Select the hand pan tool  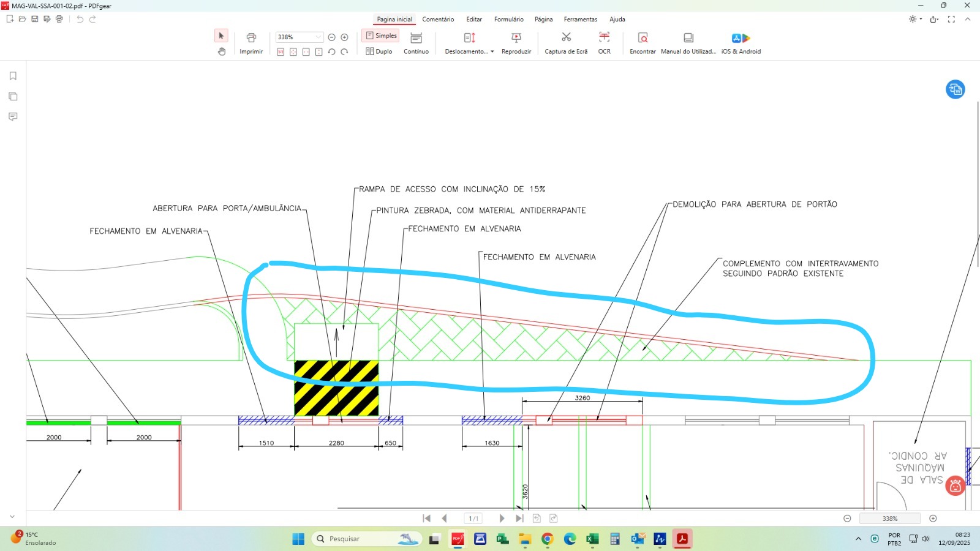pyautogui.click(x=222, y=51)
